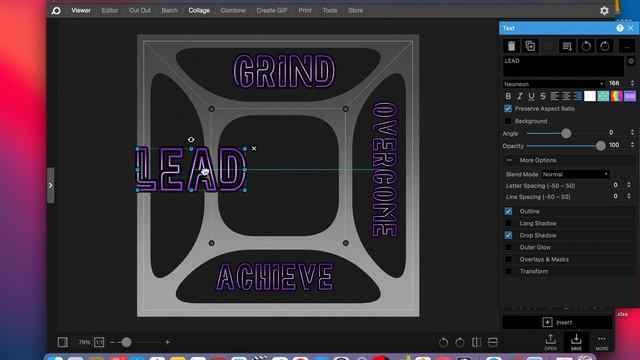Viewport: 640px width, 360px height.
Task: Rotate canvas counterclockwise from bottom toolbar
Action: (443, 342)
